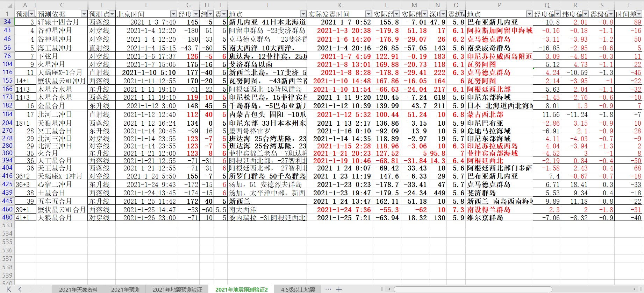Click cell 危地马拉海域

(499, 131)
